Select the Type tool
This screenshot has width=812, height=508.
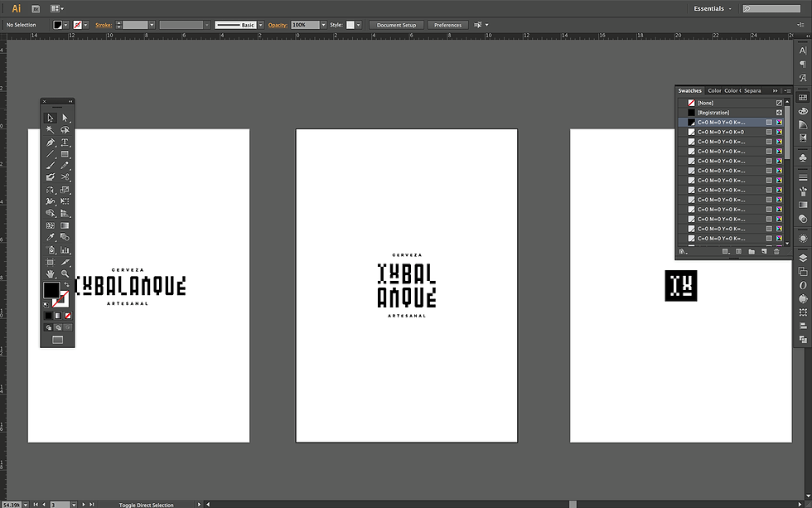click(x=65, y=142)
